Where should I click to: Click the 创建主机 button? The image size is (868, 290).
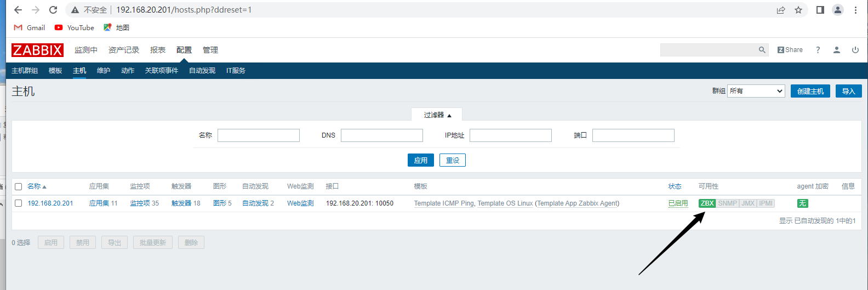click(810, 91)
